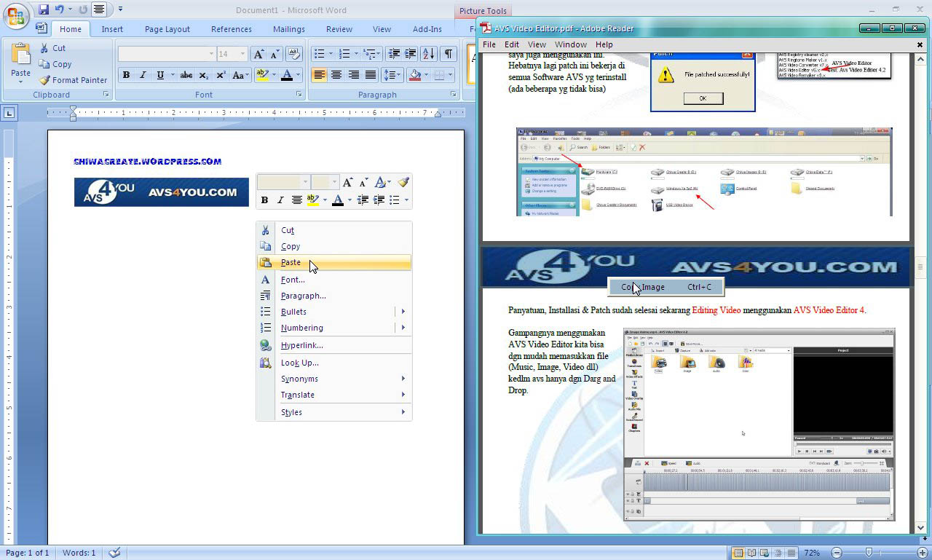Switch to Print Layout view in status bar

coord(739,553)
